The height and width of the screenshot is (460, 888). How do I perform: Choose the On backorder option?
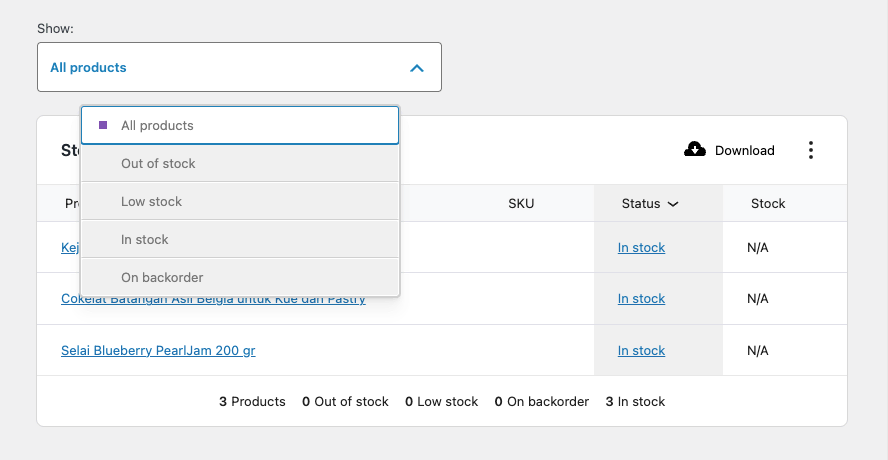(240, 277)
